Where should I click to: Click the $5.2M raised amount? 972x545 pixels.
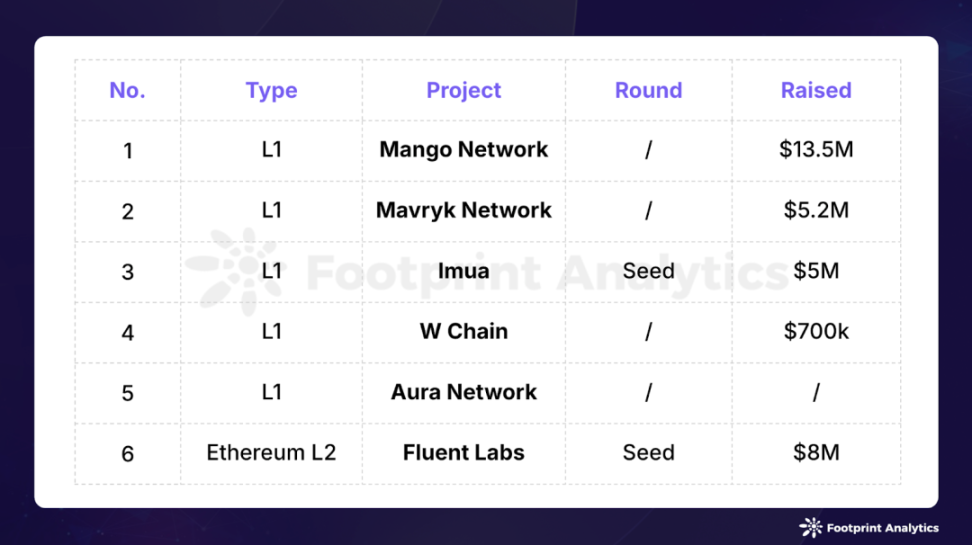(816, 210)
